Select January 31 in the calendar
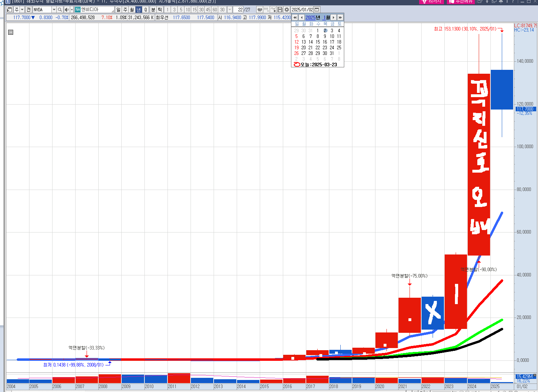The height and width of the screenshot is (392, 538). 332,53
